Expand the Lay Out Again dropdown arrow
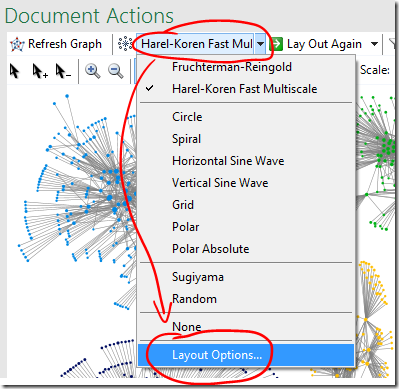The image size is (399, 389). 374,44
